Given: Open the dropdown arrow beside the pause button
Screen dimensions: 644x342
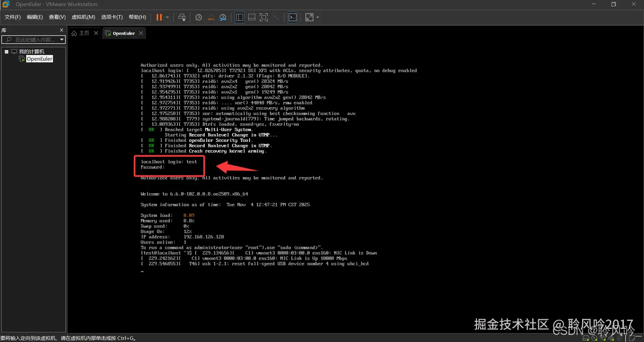Looking at the screenshot, I should pos(168,17).
